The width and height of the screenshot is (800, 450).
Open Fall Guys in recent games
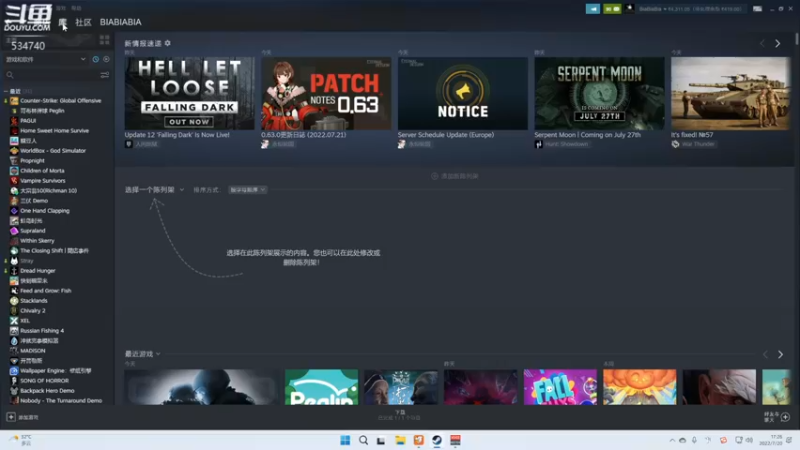click(560, 387)
